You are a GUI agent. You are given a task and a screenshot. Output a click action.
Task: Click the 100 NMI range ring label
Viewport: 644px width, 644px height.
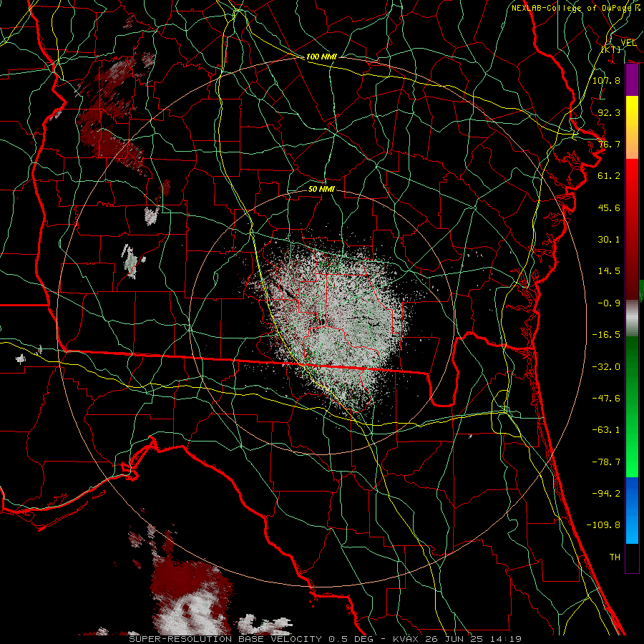point(321,57)
